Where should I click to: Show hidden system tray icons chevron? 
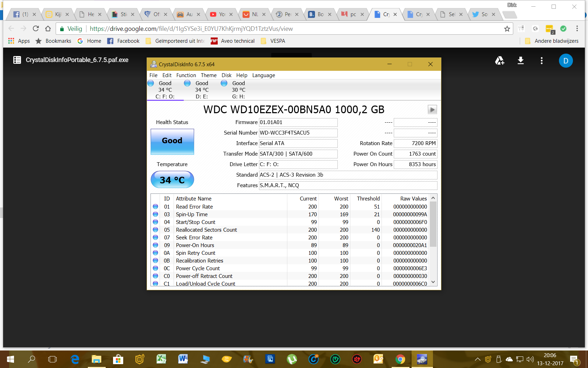477,359
